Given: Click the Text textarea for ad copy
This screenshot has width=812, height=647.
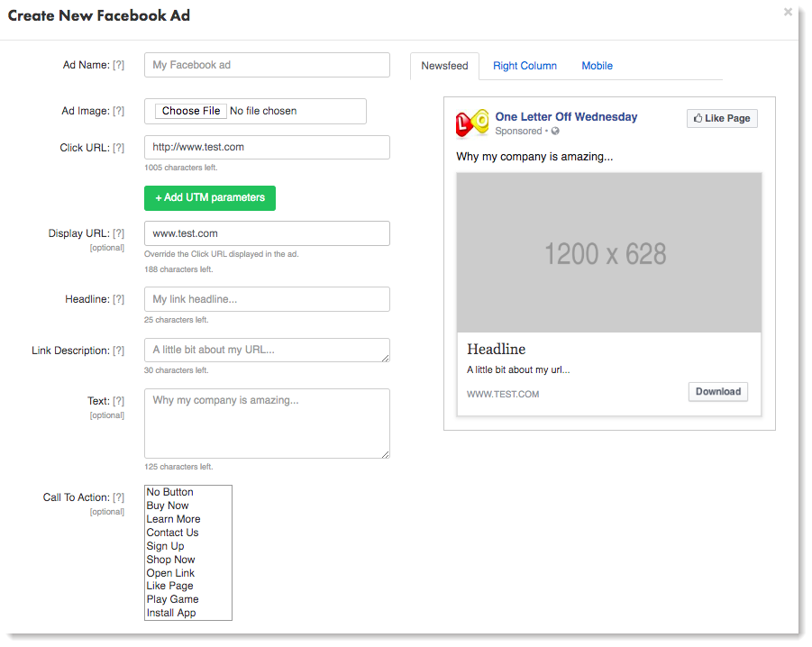Looking at the screenshot, I should coord(267,424).
